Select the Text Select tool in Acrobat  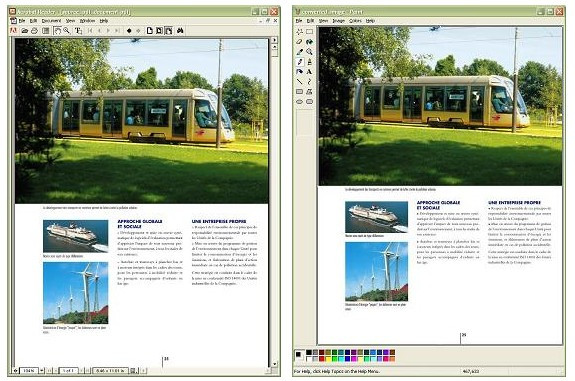[x=78, y=31]
